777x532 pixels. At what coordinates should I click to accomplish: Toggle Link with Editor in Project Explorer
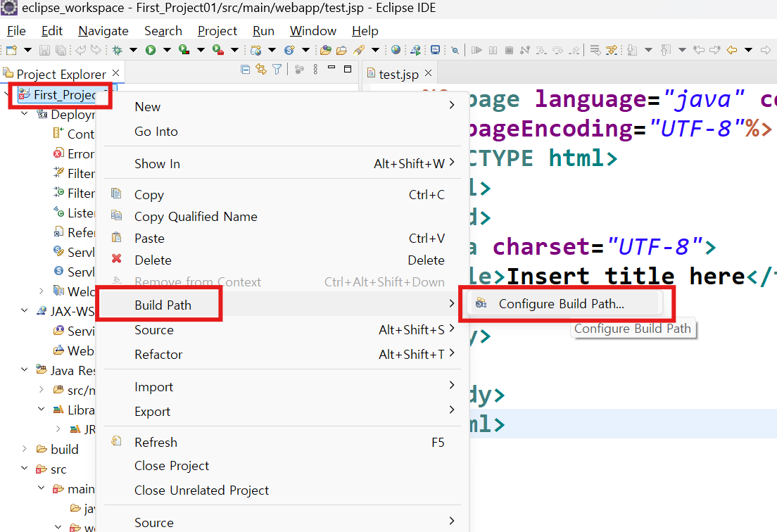coord(261,70)
